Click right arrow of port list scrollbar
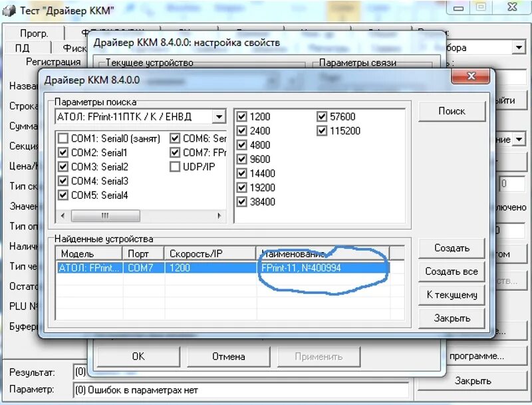 219,215
